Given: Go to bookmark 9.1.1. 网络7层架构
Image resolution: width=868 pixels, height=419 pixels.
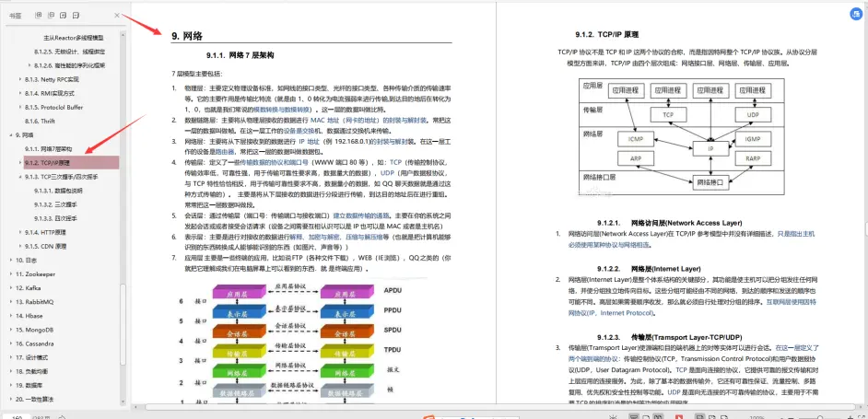Looking at the screenshot, I should pyautogui.click(x=48, y=149).
